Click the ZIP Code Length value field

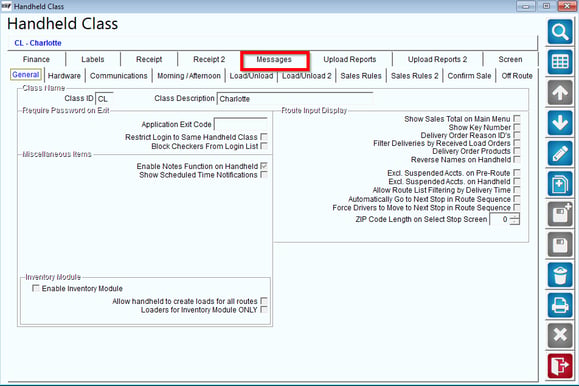499,219
